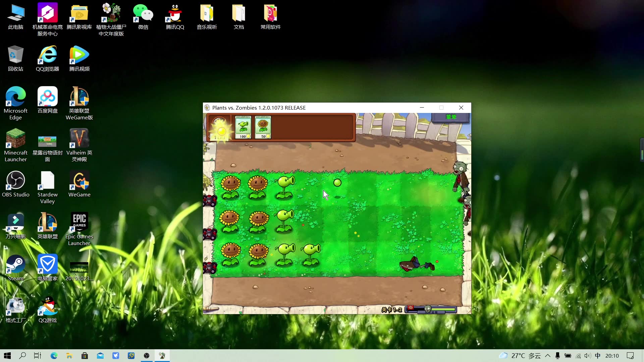Select the QQ浏览器 desktop icon
The height and width of the screenshot is (362, 644).
pyautogui.click(x=48, y=59)
